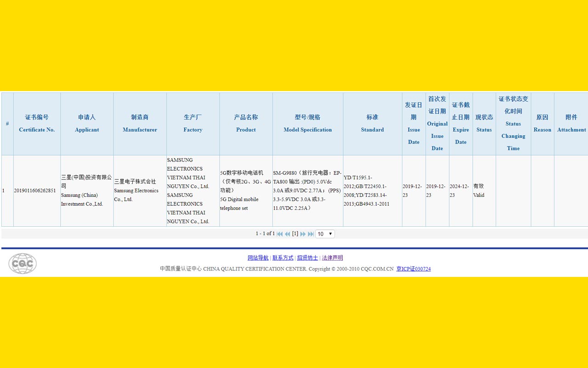Click the Product column header
The height and width of the screenshot is (368, 588).
point(246,124)
